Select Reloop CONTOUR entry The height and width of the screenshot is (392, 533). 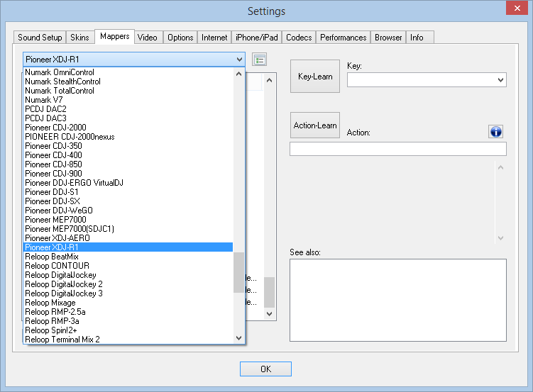click(x=128, y=265)
